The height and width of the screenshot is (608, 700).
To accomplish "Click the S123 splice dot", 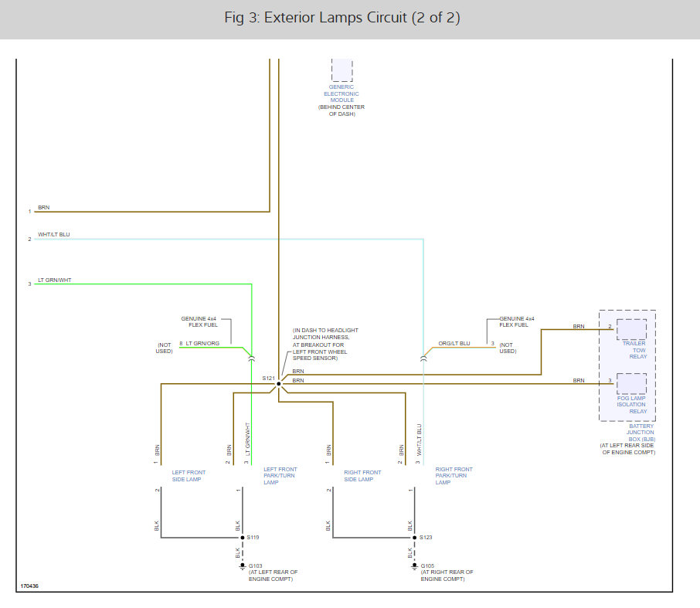I will [x=414, y=538].
